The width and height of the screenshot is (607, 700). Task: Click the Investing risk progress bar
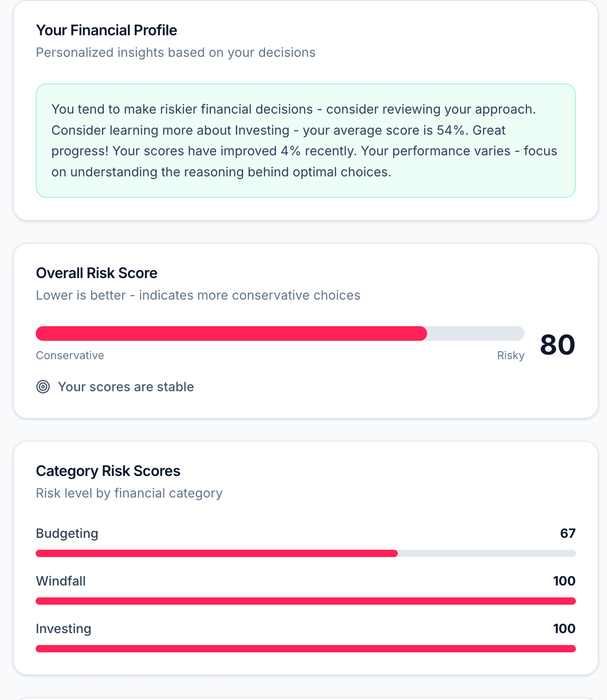coord(305,649)
